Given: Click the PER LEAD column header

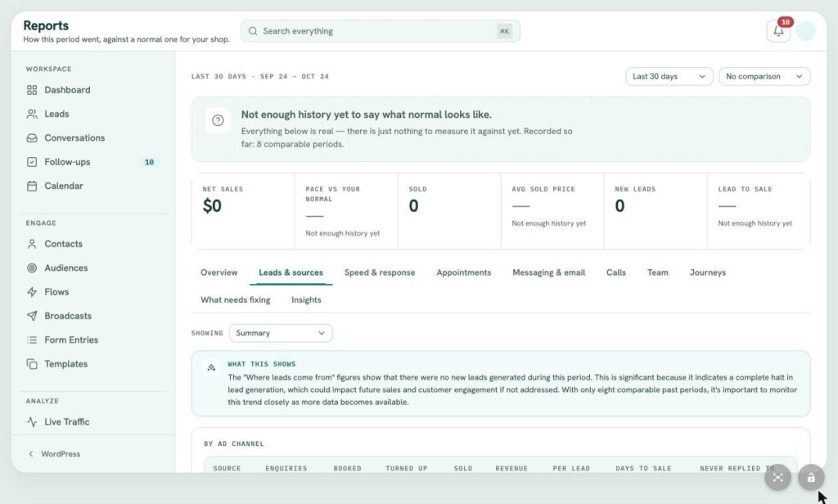Looking at the screenshot, I should click(571, 468).
